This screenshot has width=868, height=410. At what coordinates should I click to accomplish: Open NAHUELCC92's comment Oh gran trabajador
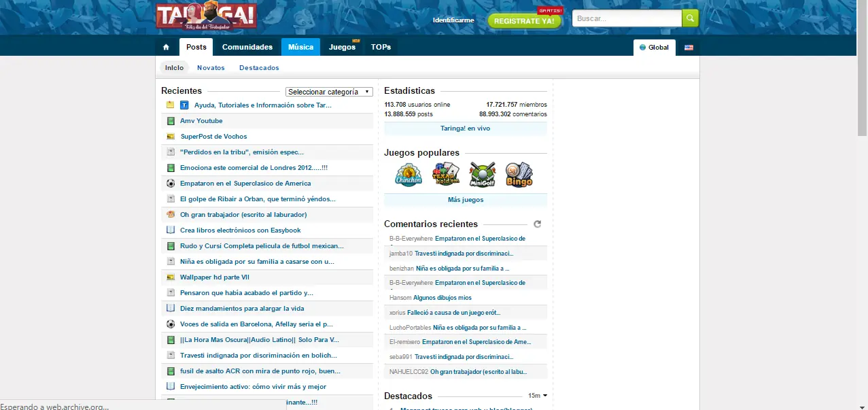click(x=479, y=372)
